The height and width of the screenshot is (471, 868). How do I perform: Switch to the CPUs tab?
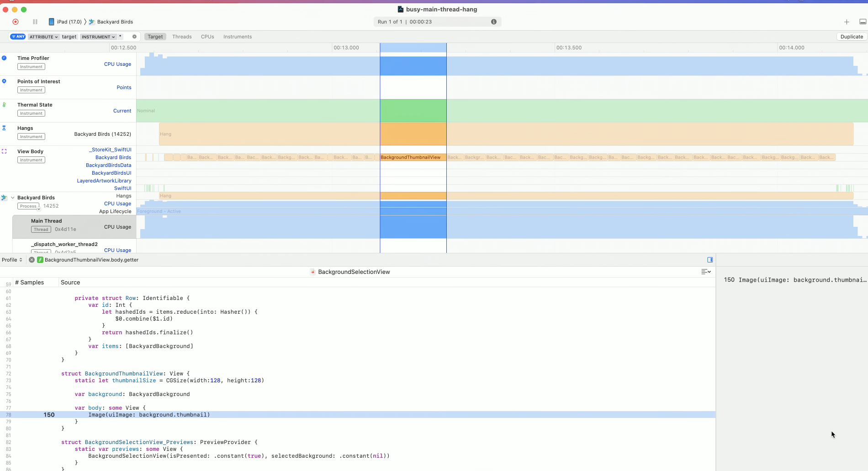(207, 37)
